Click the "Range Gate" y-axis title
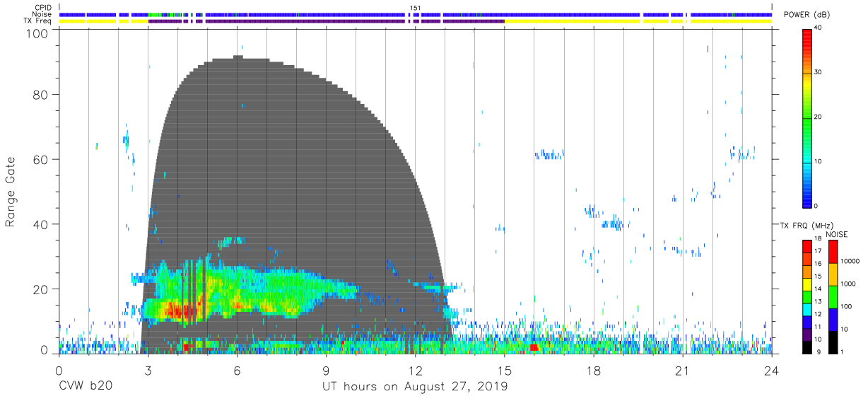 11,192
